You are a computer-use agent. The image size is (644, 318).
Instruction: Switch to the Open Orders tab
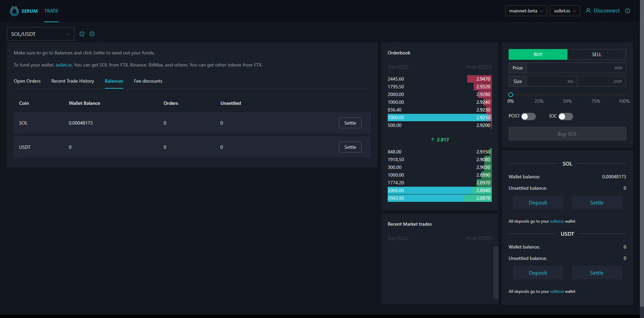(27, 81)
